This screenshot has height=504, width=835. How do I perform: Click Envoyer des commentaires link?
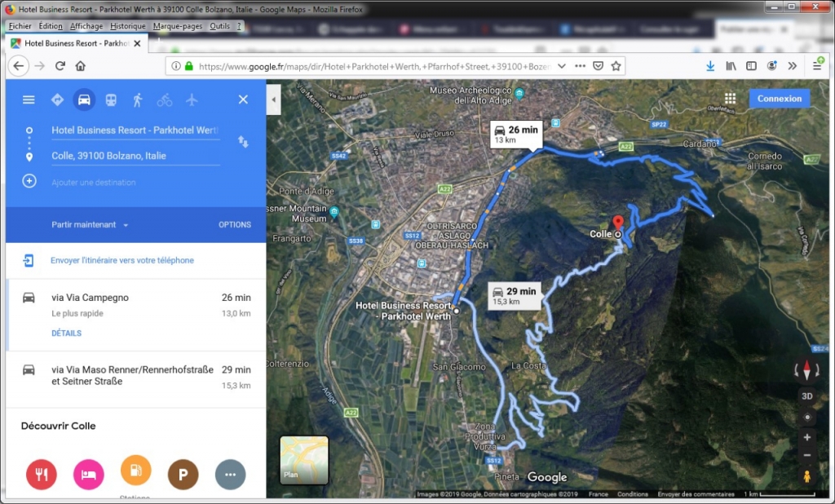click(696, 494)
